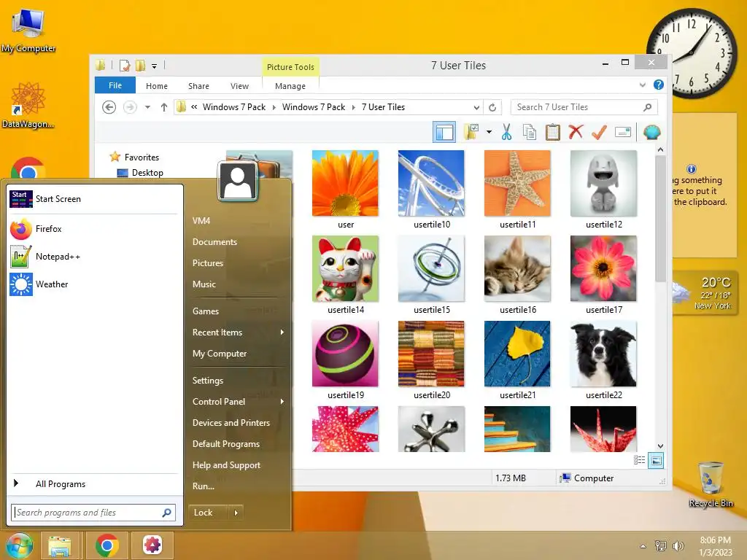Image resolution: width=747 pixels, height=560 pixels.
Task: Refresh the 7 User Tiles folder
Action: click(x=492, y=107)
